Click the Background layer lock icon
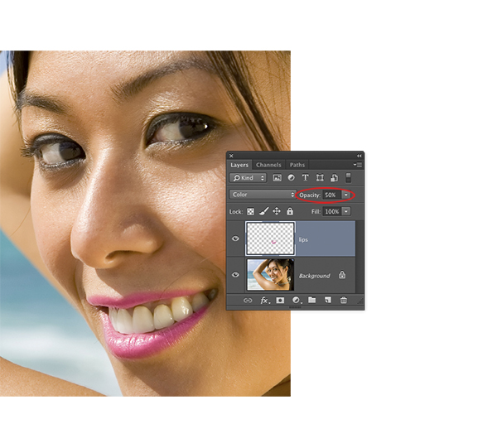Screen dimensions: 497x448 point(342,275)
